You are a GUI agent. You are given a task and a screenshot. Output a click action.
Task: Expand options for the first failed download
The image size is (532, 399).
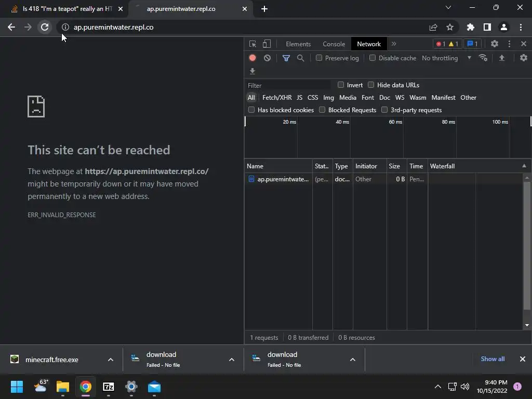click(x=232, y=360)
